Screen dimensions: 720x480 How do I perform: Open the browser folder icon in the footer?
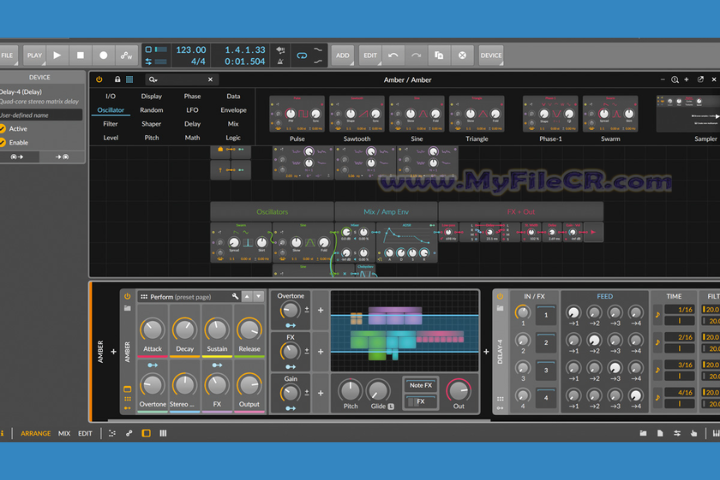click(643, 433)
